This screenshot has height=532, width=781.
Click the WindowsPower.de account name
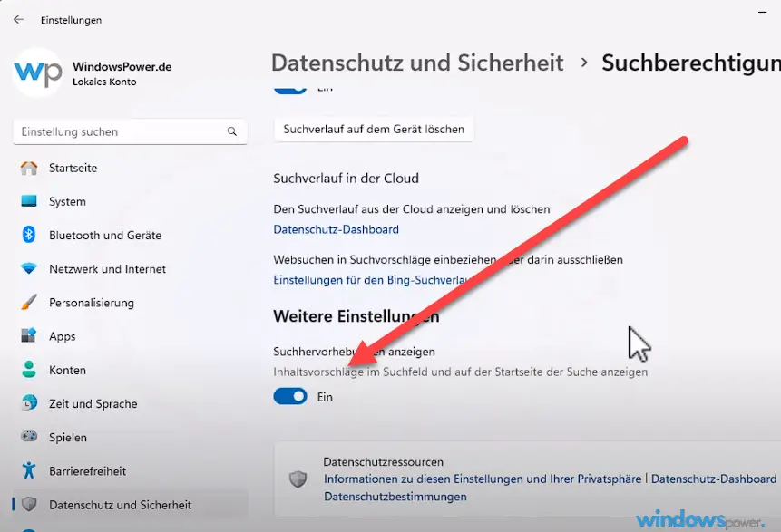[122, 67]
